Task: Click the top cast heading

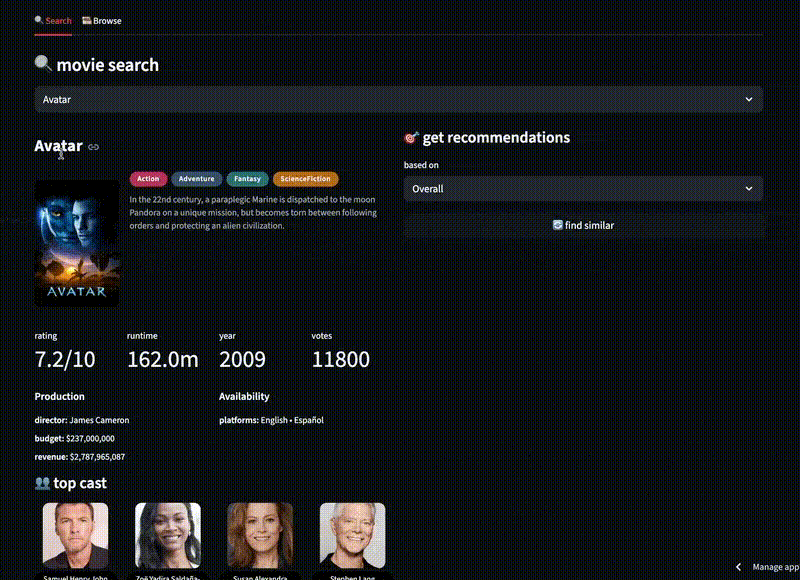Action: pyautogui.click(x=80, y=483)
